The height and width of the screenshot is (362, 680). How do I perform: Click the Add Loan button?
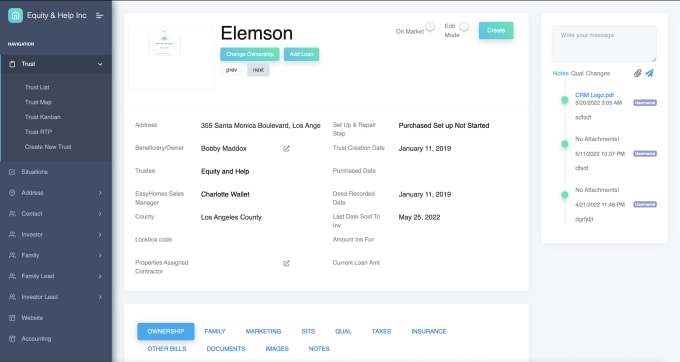pos(301,54)
